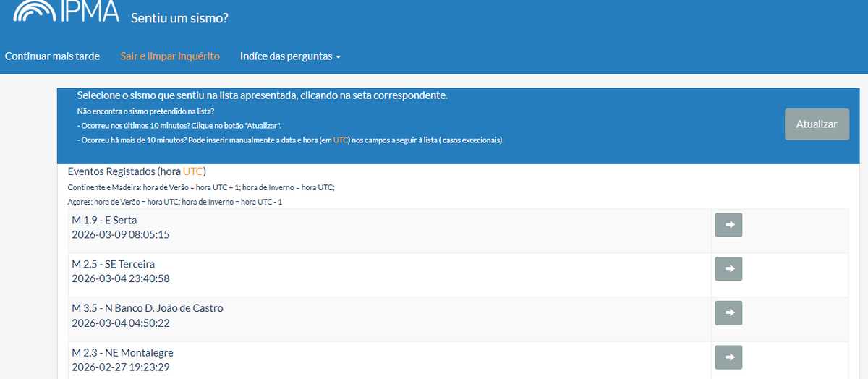This screenshot has height=379, width=868.
Task: Expand 'Indíce das perguntas' dropdown
Action: point(290,56)
